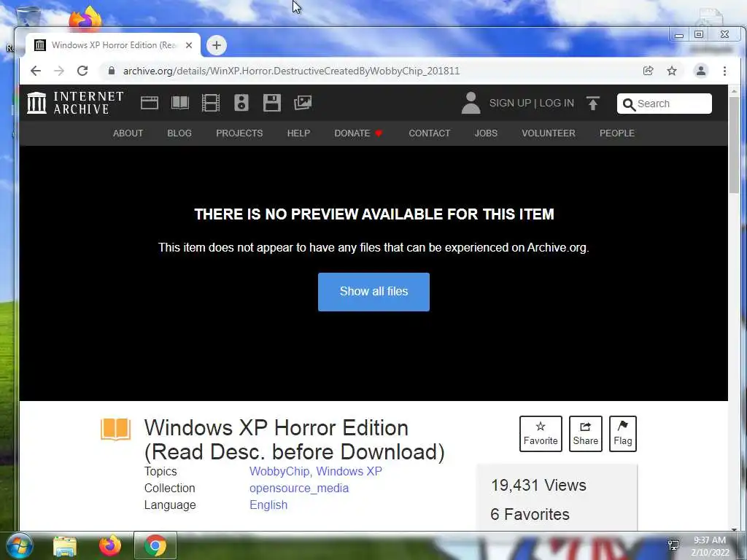This screenshot has height=560, width=747.
Task: Click the padlock site info icon
Action: tap(112, 71)
